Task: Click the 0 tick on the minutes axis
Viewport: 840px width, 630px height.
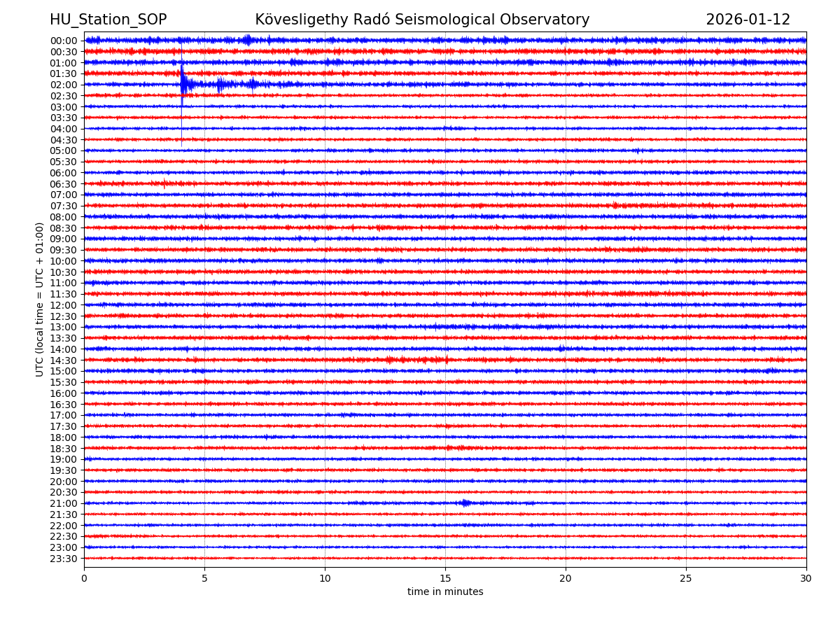Action: point(84,578)
